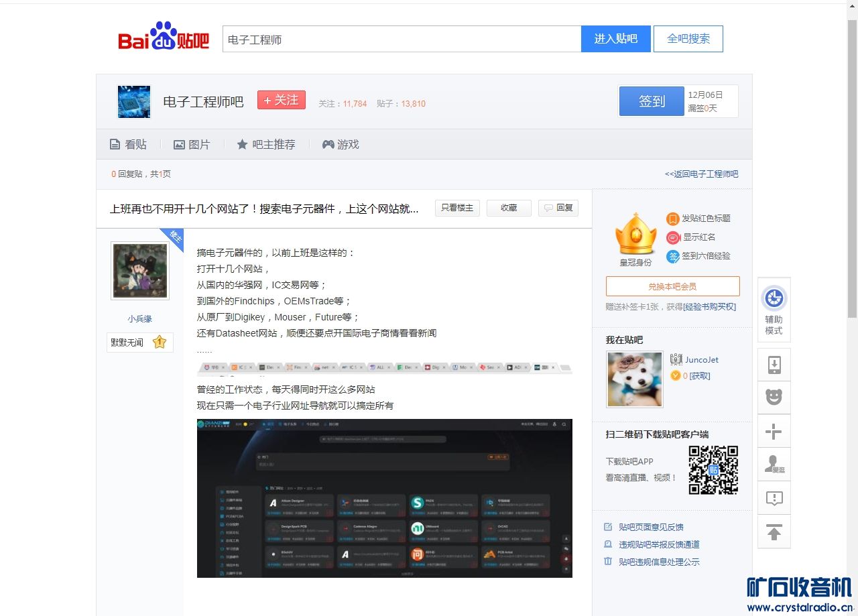Screen dimensions: 858x616
Task: Click the 全吧搜索 button
Action: pyautogui.click(x=688, y=39)
